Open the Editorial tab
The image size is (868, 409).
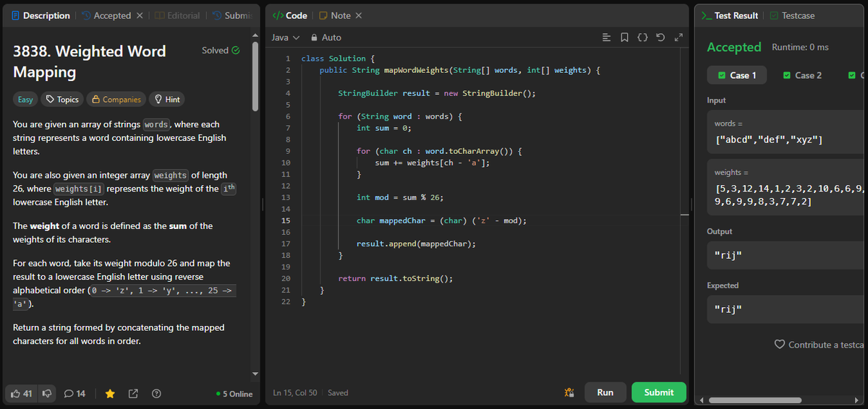(177, 15)
